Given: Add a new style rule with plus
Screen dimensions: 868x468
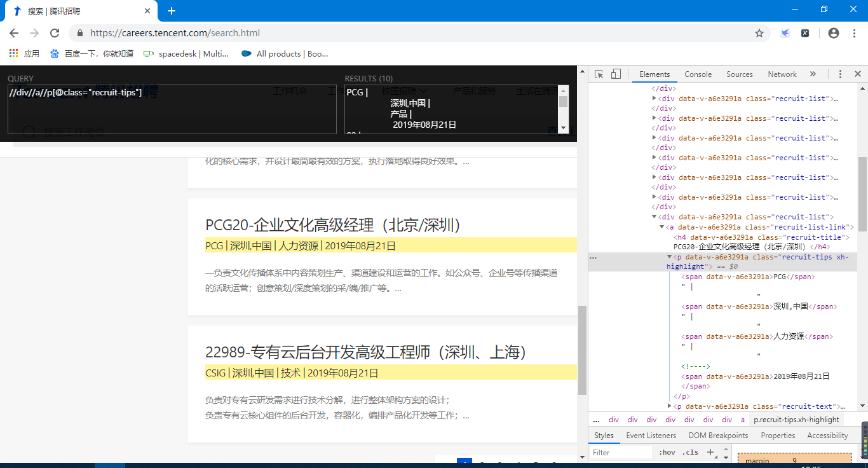Looking at the screenshot, I should point(710,453).
